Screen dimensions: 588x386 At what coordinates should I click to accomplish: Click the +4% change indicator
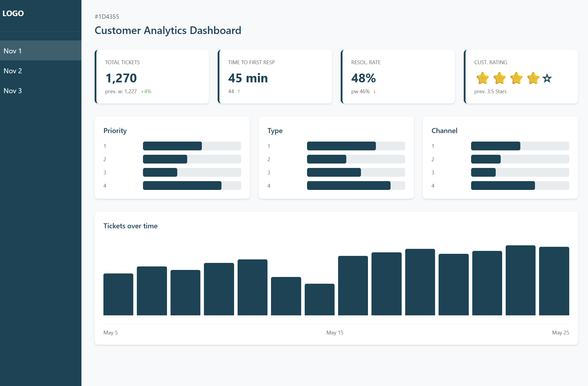[146, 91]
